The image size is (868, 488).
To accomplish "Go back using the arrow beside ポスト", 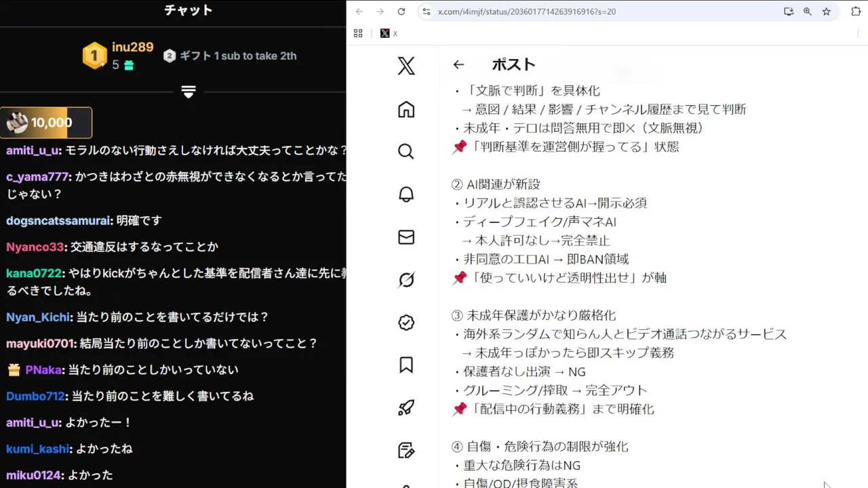I will click(x=458, y=64).
